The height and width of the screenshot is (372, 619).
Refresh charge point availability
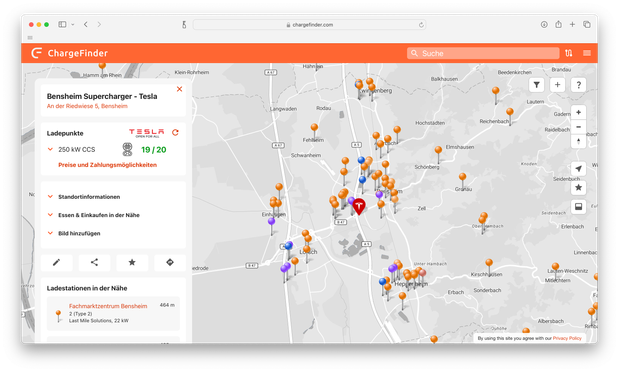pyautogui.click(x=175, y=132)
